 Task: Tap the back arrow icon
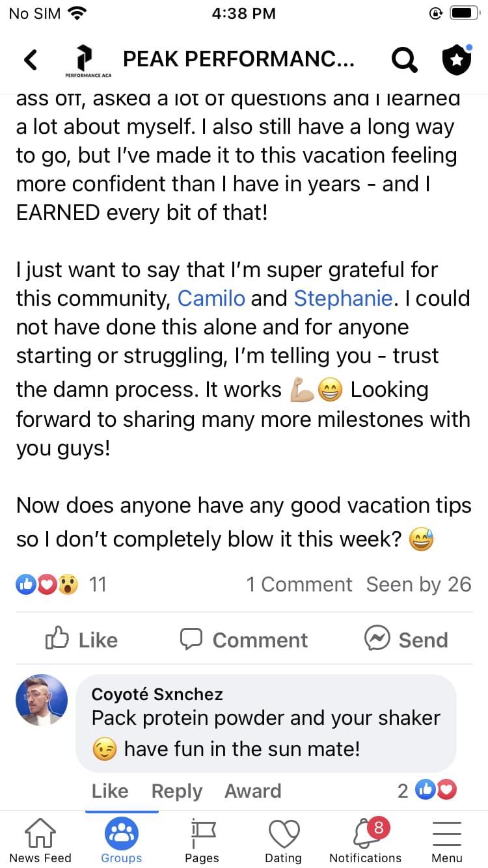tap(30, 60)
